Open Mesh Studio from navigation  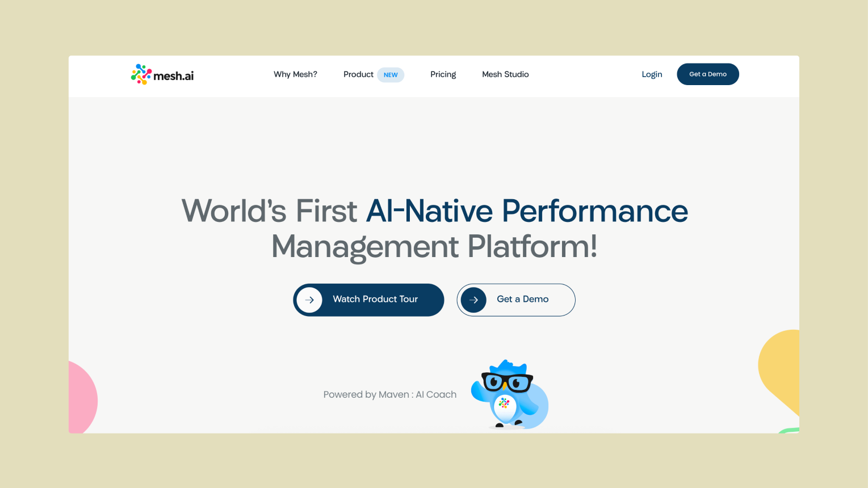click(x=505, y=74)
